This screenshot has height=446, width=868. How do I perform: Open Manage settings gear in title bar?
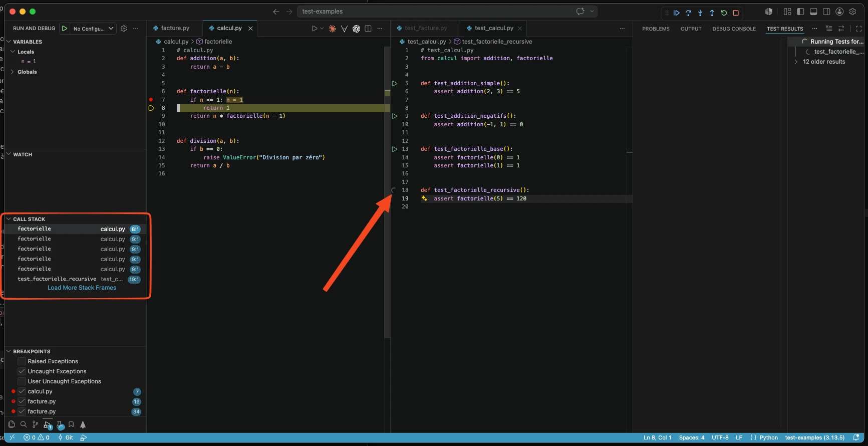click(852, 12)
